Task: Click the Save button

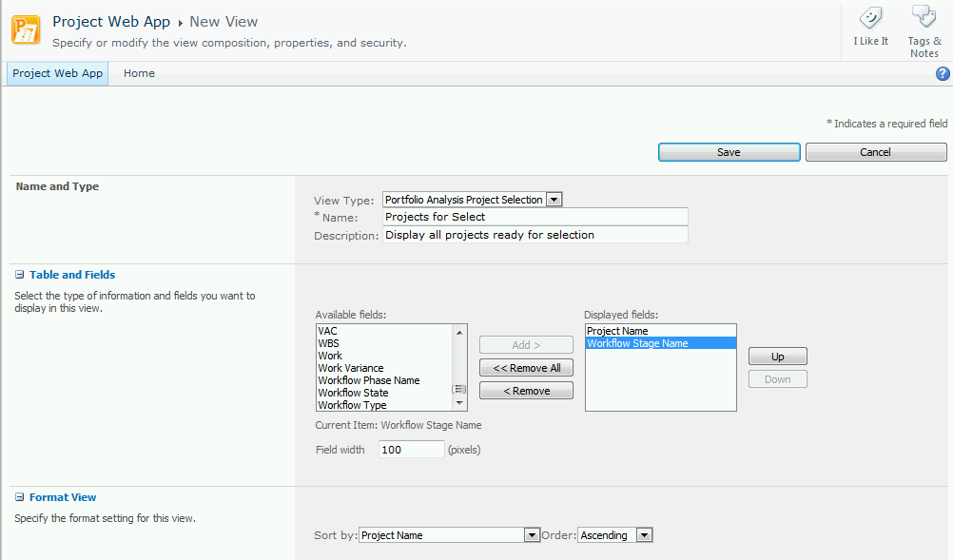Action: [x=729, y=152]
